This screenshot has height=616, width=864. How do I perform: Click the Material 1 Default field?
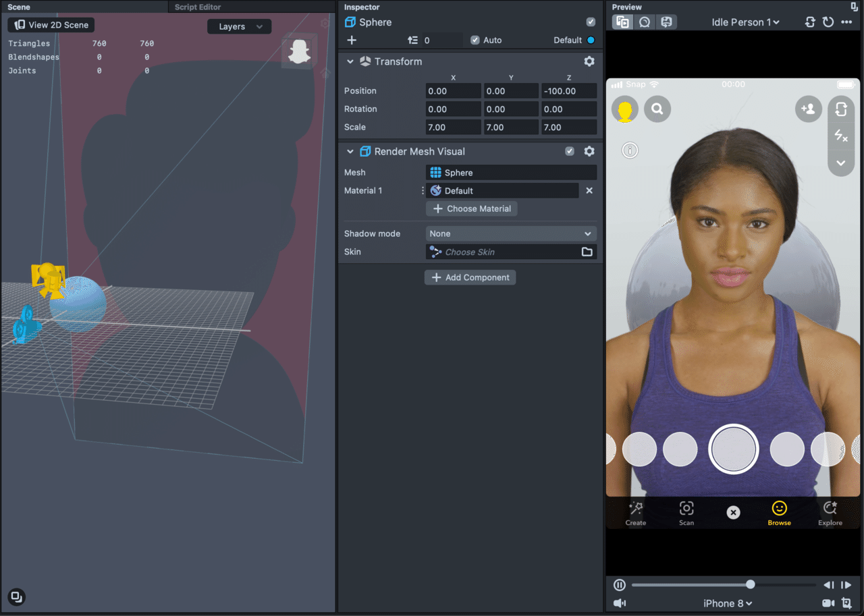tap(502, 191)
